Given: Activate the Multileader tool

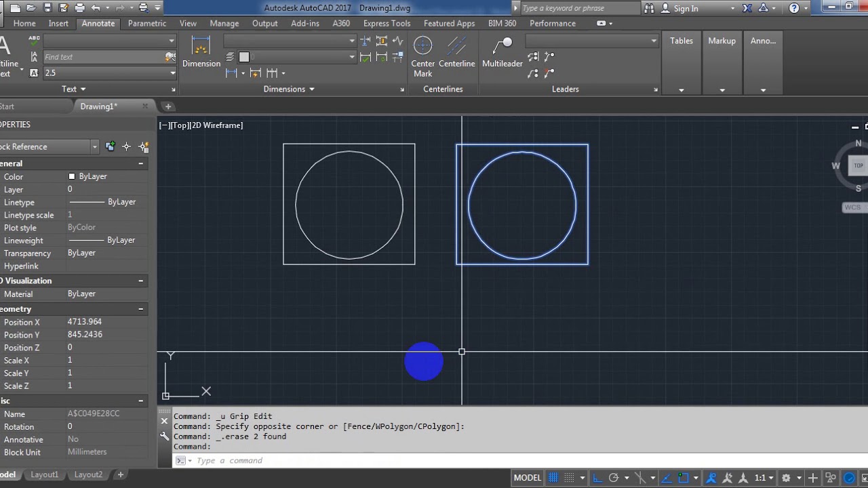Looking at the screenshot, I should pyautogui.click(x=502, y=52).
